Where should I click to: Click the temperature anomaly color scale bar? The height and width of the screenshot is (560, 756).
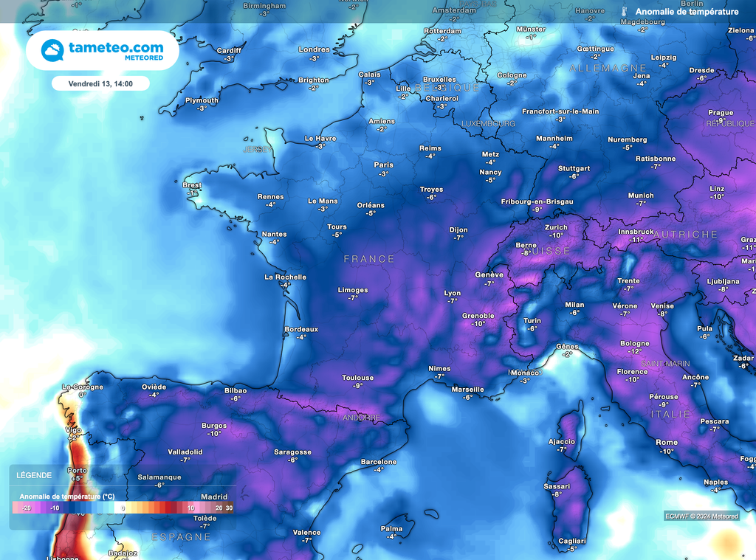(x=123, y=508)
